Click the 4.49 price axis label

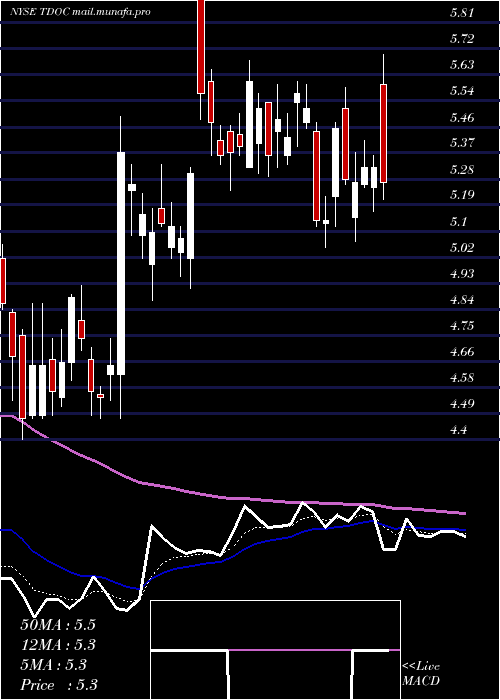click(x=462, y=404)
